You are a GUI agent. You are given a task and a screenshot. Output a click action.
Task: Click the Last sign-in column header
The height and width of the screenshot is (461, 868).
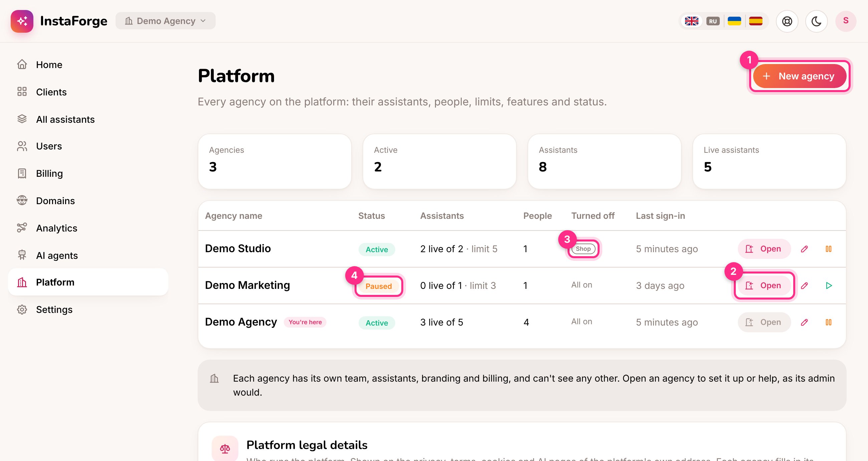click(x=660, y=216)
